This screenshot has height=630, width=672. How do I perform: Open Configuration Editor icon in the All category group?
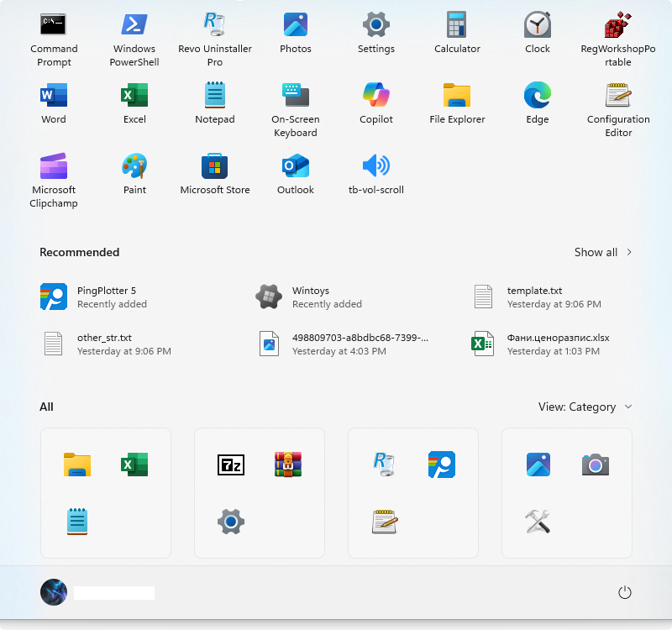(x=385, y=522)
